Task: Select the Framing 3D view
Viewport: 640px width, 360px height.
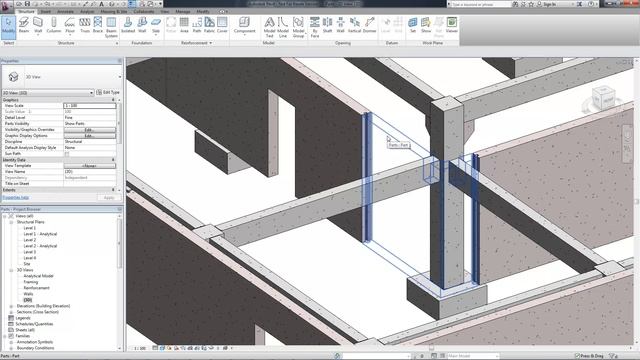Action: (31, 282)
